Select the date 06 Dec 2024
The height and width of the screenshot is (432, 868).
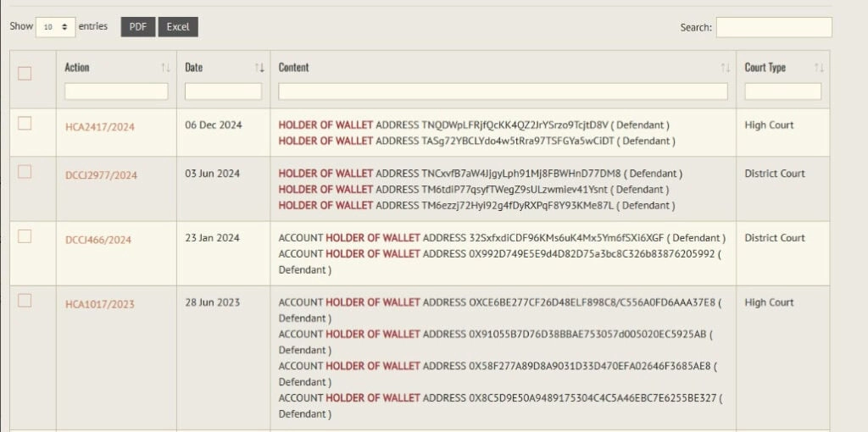214,125
